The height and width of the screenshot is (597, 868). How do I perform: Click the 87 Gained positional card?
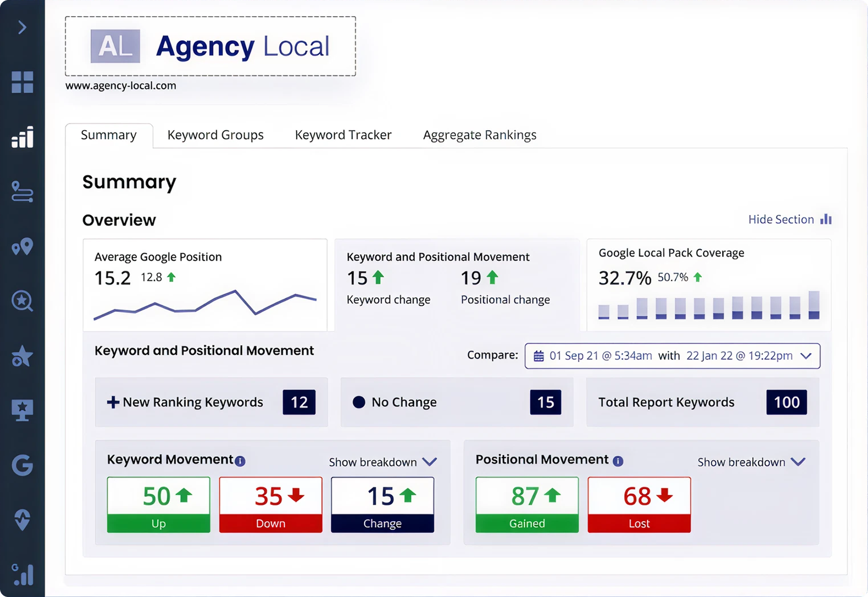click(527, 505)
